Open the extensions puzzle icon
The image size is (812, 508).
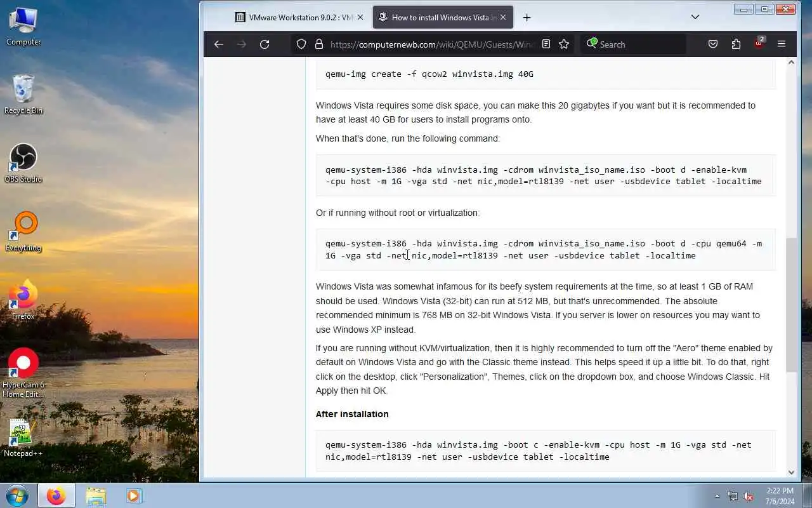pos(736,44)
